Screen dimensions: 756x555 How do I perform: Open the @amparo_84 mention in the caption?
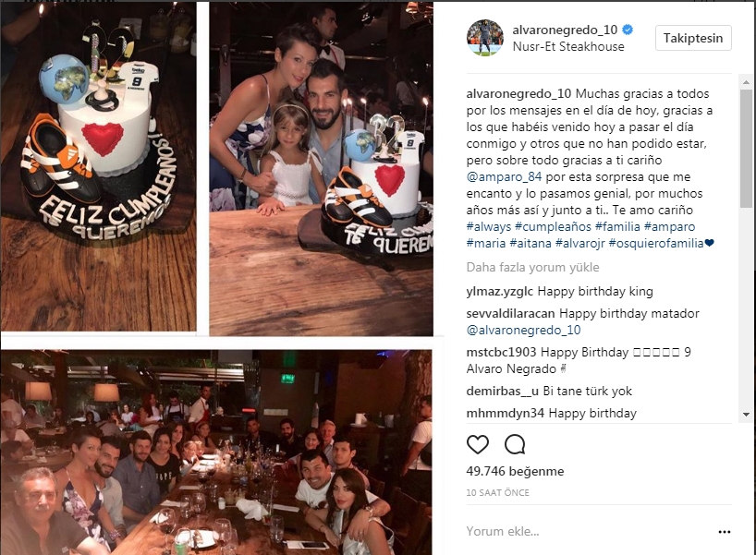[x=504, y=176]
